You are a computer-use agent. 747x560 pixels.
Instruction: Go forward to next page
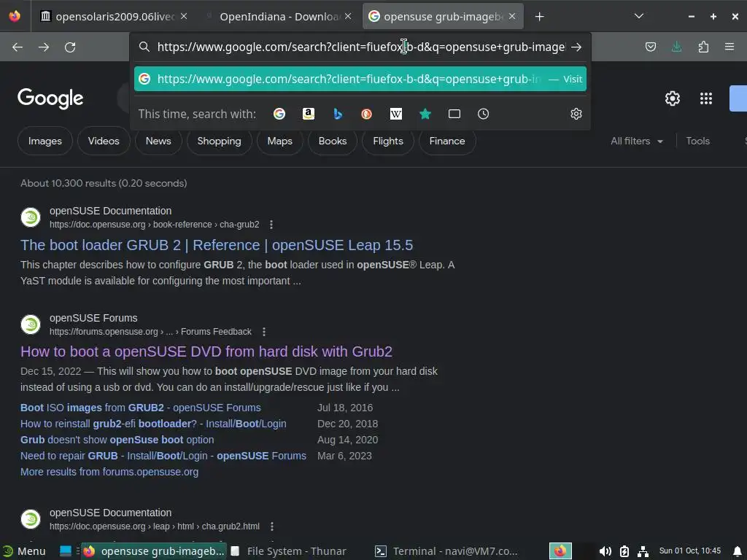click(44, 47)
